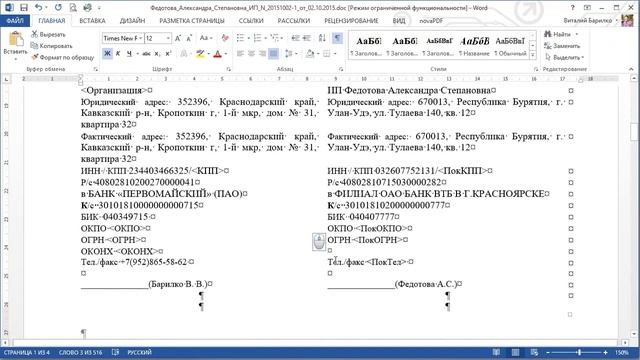Image resolution: width=640 pixels, height=360 pixels.
Task: Open line spacing options
Action: (290, 53)
